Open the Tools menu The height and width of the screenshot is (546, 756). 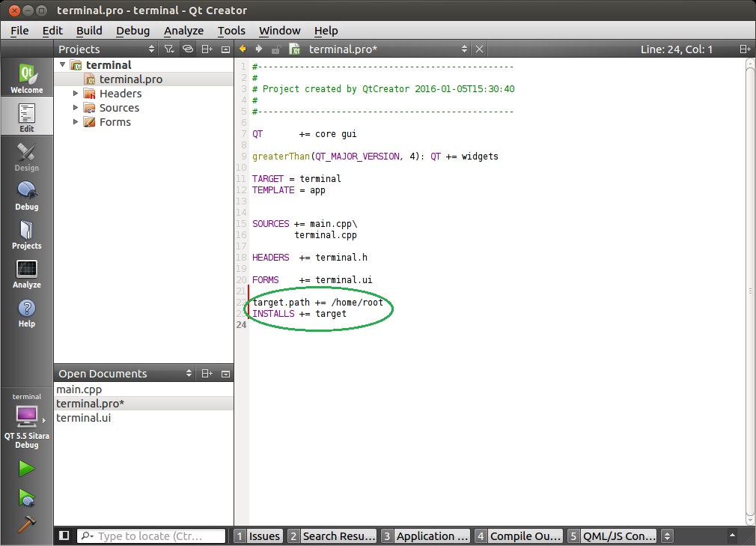(231, 31)
